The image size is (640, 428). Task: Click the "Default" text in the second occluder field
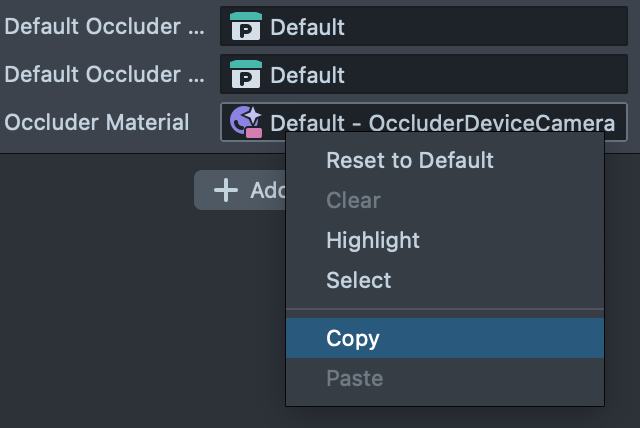pyautogui.click(x=308, y=75)
